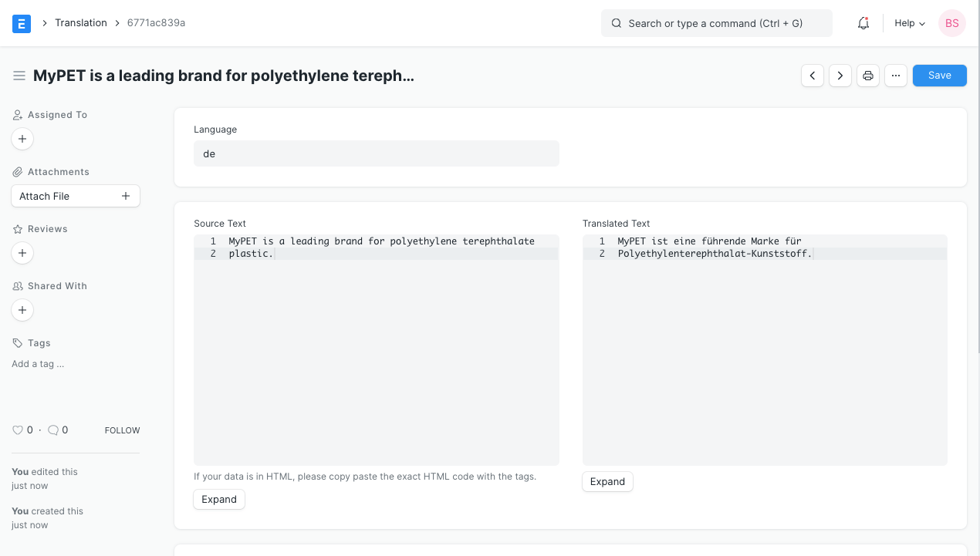Open comments via speech bubble icon
Image resolution: width=980 pixels, height=556 pixels.
pyautogui.click(x=53, y=430)
